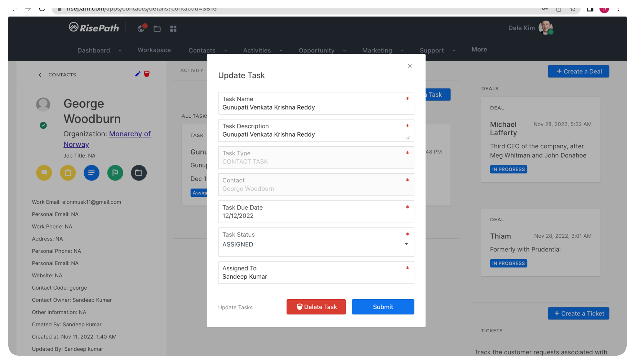This screenshot has height=364, width=635.
Task: Click the Task Description text area
Action: [x=316, y=131]
